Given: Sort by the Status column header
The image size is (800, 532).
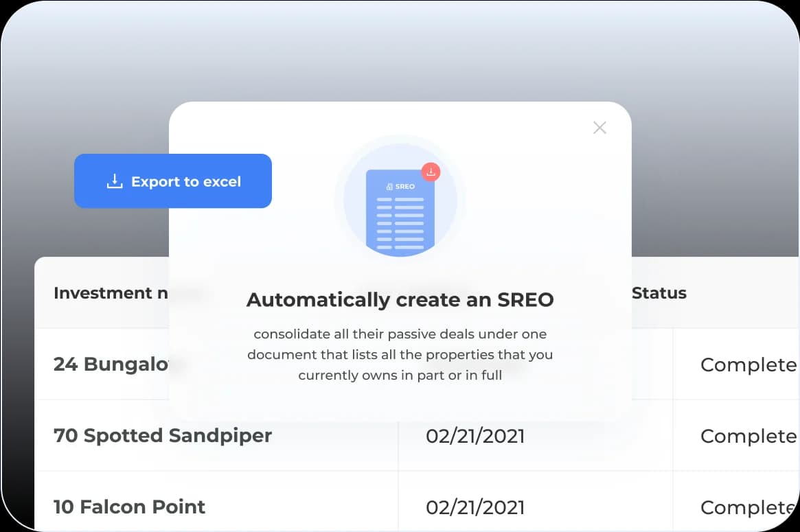Looking at the screenshot, I should (659, 293).
